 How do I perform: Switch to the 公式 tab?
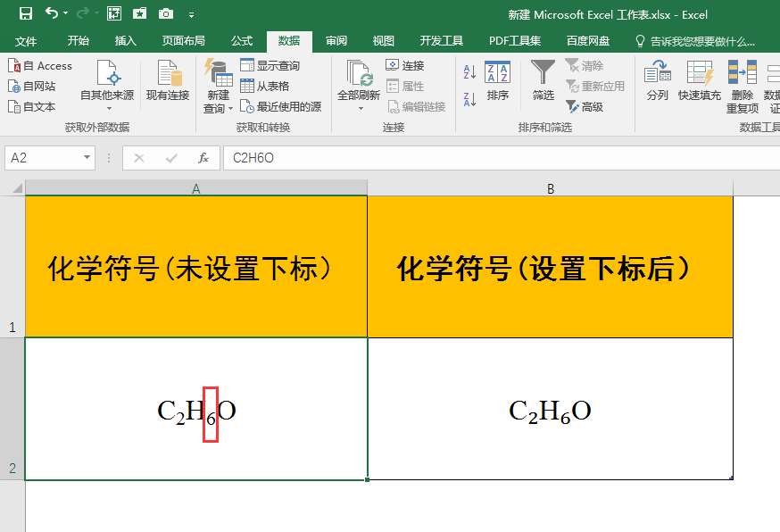click(x=242, y=41)
